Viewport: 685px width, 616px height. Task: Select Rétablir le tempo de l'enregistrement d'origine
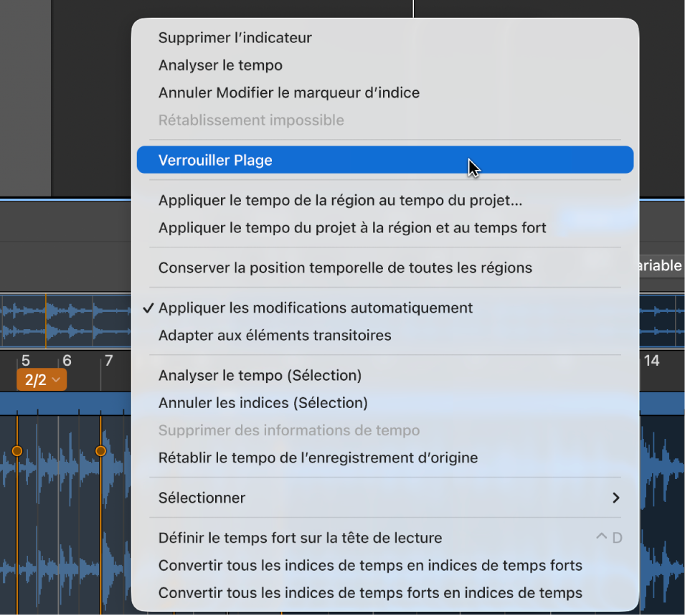tap(385, 458)
